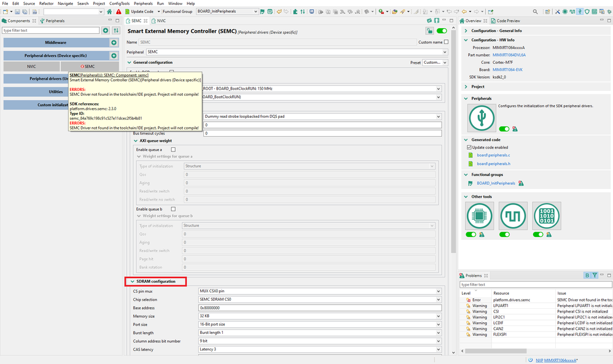This screenshot has height=364, width=613.
Task: Select the Peripherals tool cactus icon in top-right toolbar
Action: point(580,12)
